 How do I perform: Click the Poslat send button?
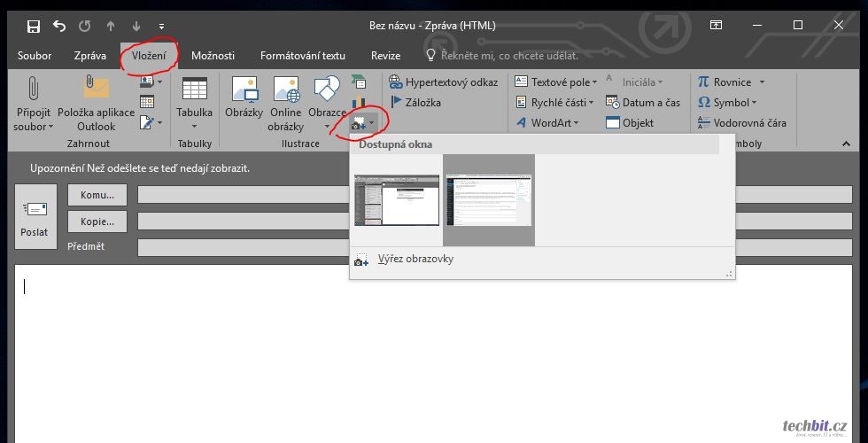click(x=35, y=220)
